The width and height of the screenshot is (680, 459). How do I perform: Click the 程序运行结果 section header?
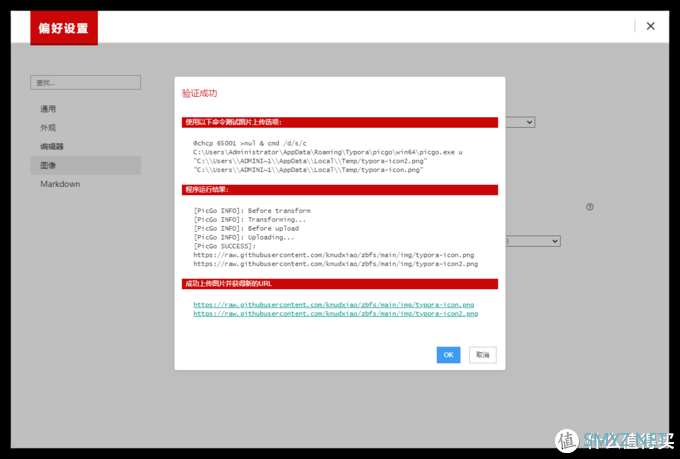click(x=340, y=190)
